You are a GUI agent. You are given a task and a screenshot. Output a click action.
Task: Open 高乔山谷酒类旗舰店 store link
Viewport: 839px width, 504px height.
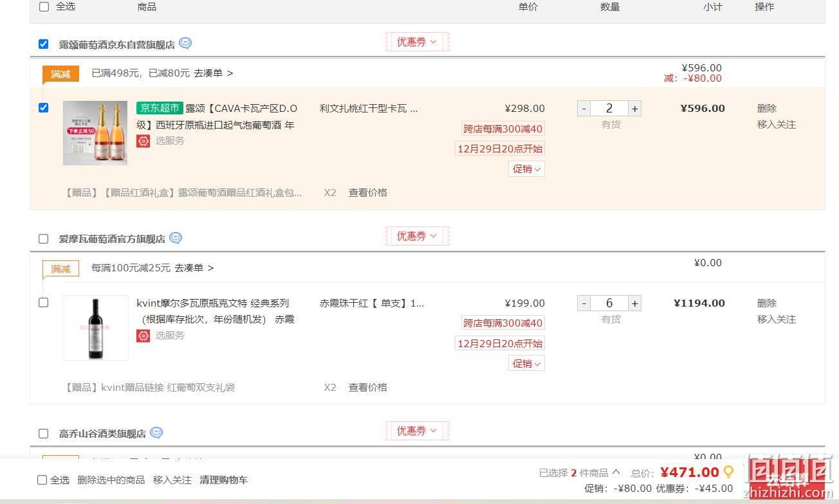coord(102,434)
